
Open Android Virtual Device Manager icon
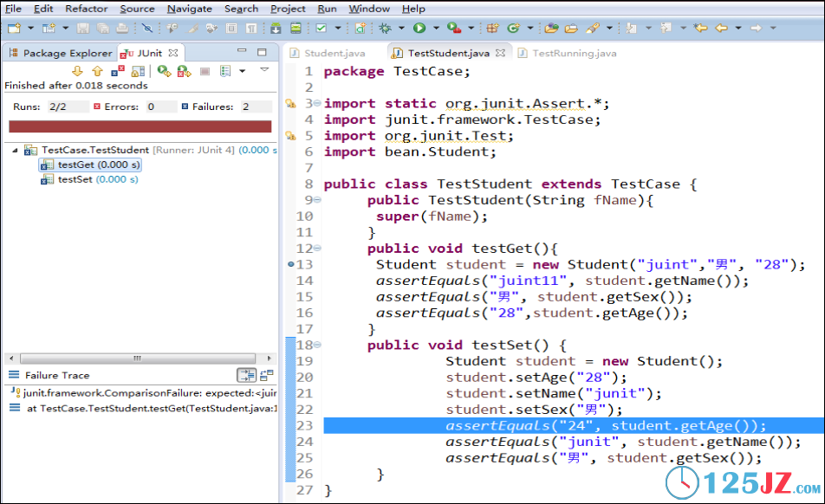click(296, 28)
